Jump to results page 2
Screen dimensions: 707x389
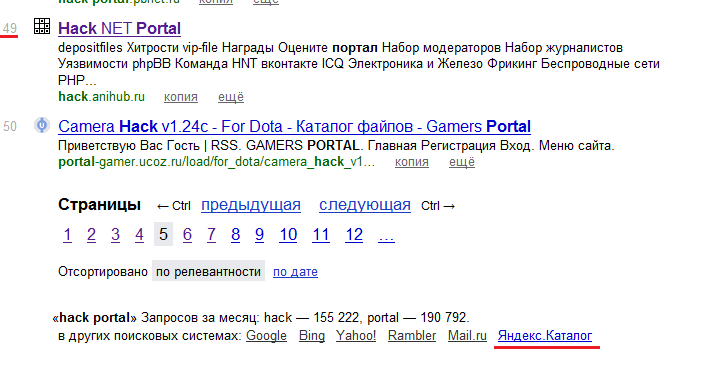91,234
